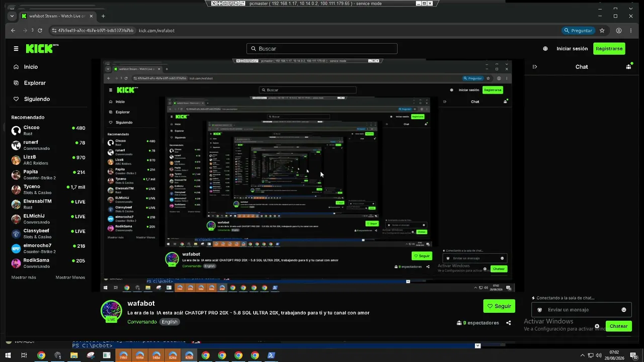Click Mostrar más under recommended channels
Image resolution: width=644 pixels, height=362 pixels.
(24, 278)
